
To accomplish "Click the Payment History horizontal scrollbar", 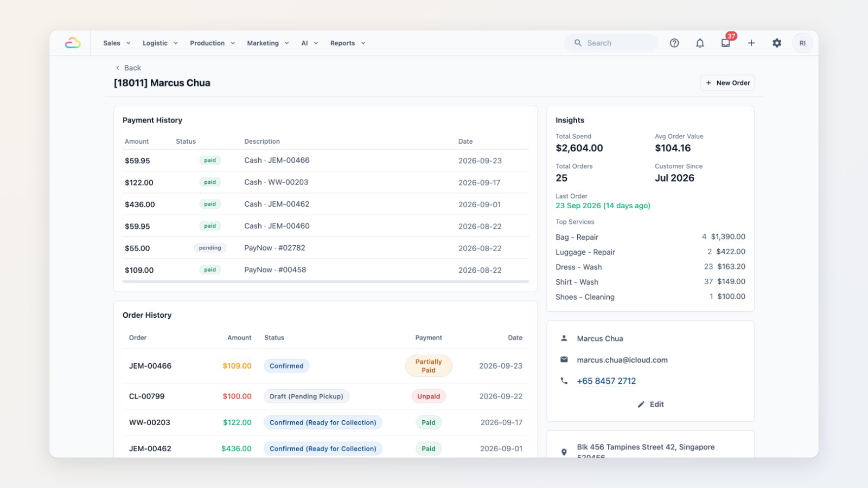I will pyautogui.click(x=325, y=281).
